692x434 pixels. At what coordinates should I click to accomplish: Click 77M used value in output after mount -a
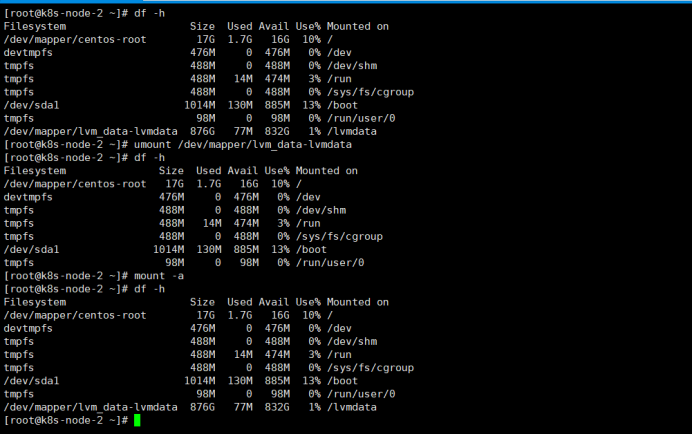pyautogui.click(x=243, y=408)
